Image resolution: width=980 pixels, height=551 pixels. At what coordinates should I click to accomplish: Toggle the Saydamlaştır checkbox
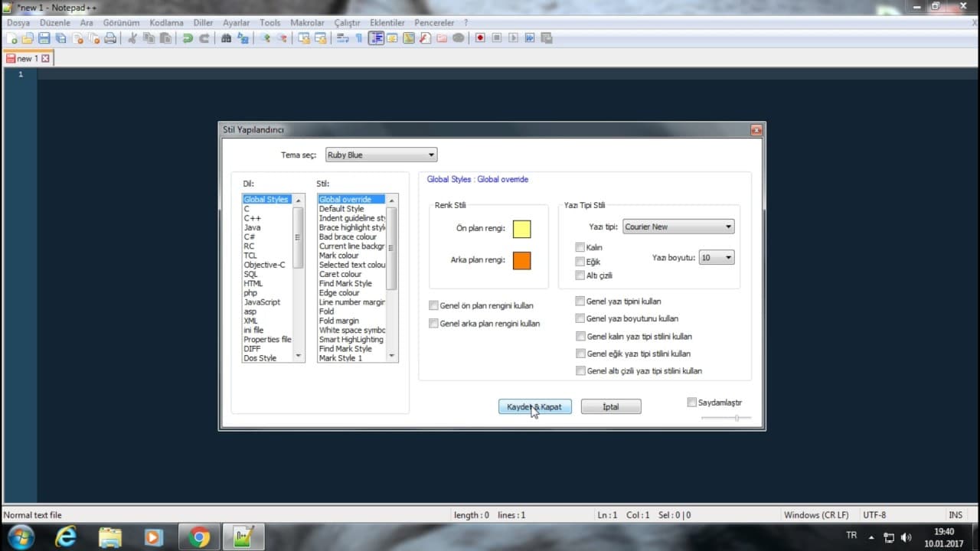(692, 403)
